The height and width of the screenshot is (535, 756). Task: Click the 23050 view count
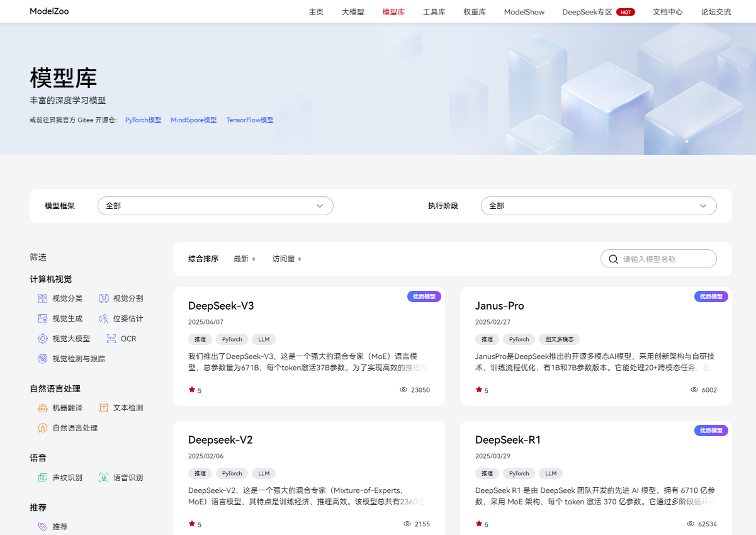[420, 390]
